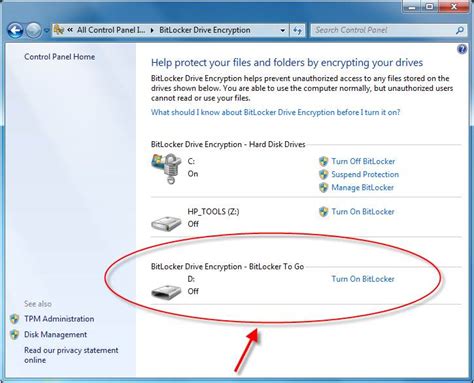
Task: Open What should I know about BitLocker link
Action: click(x=275, y=112)
